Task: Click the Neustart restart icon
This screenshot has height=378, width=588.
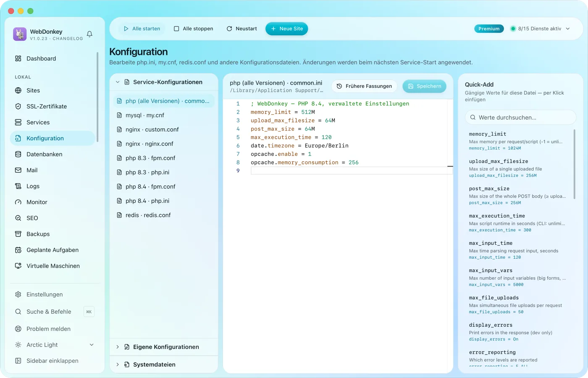Action: tap(229, 29)
